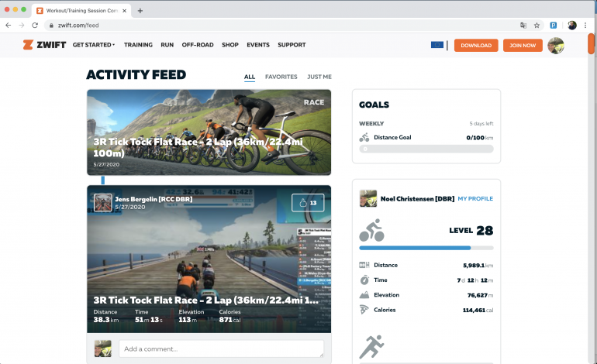The height and width of the screenshot is (364, 597).
Task: Open the MY PROFILE link
Action: [x=475, y=198]
